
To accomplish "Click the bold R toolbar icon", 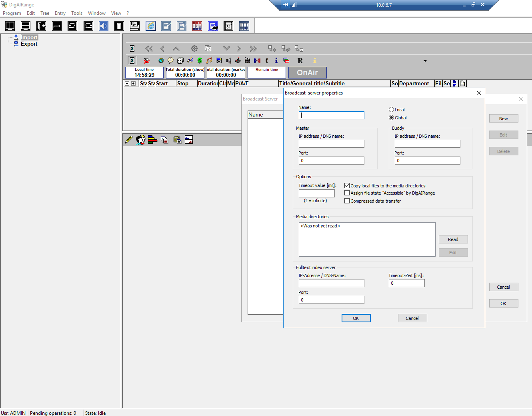I will [300, 60].
